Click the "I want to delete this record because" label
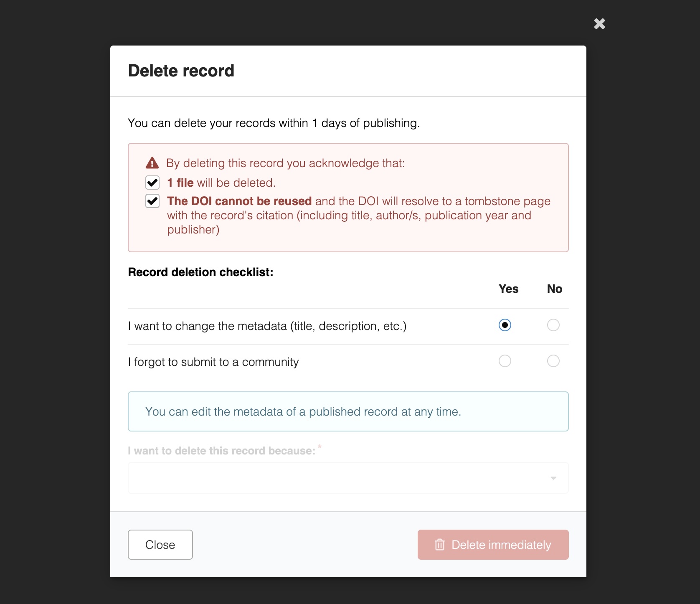Image resolution: width=700 pixels, height=604 pixels. click(x=221, y=451)
